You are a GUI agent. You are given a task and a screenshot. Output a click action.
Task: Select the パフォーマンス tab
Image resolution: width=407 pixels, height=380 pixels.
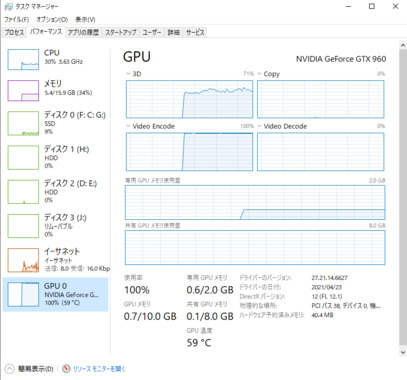(46, 32)
